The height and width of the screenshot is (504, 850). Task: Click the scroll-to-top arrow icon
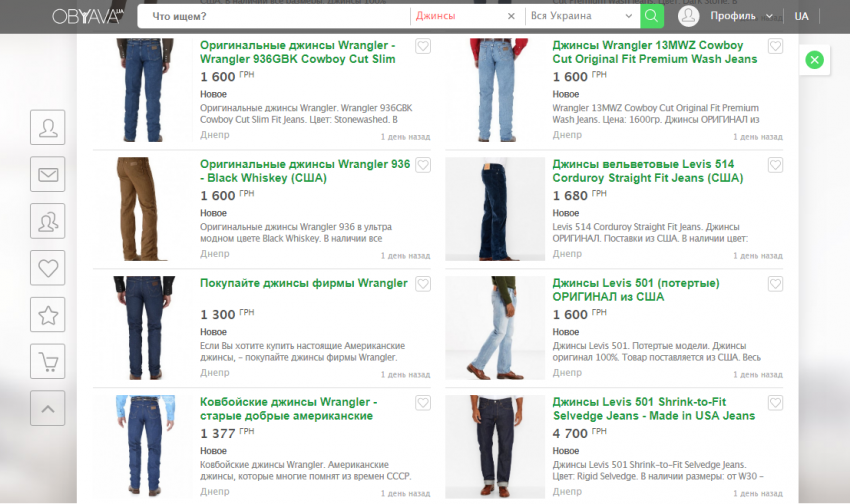48,407
